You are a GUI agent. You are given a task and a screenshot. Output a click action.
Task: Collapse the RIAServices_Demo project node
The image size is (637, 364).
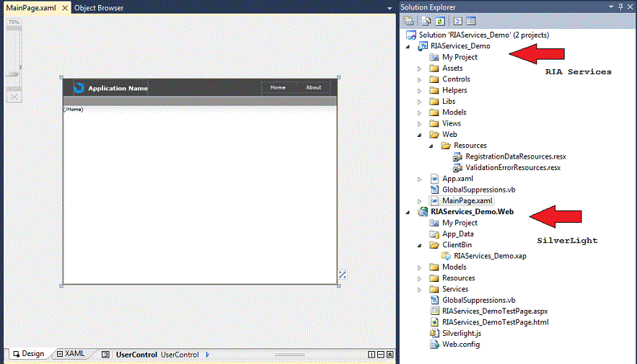408,46
